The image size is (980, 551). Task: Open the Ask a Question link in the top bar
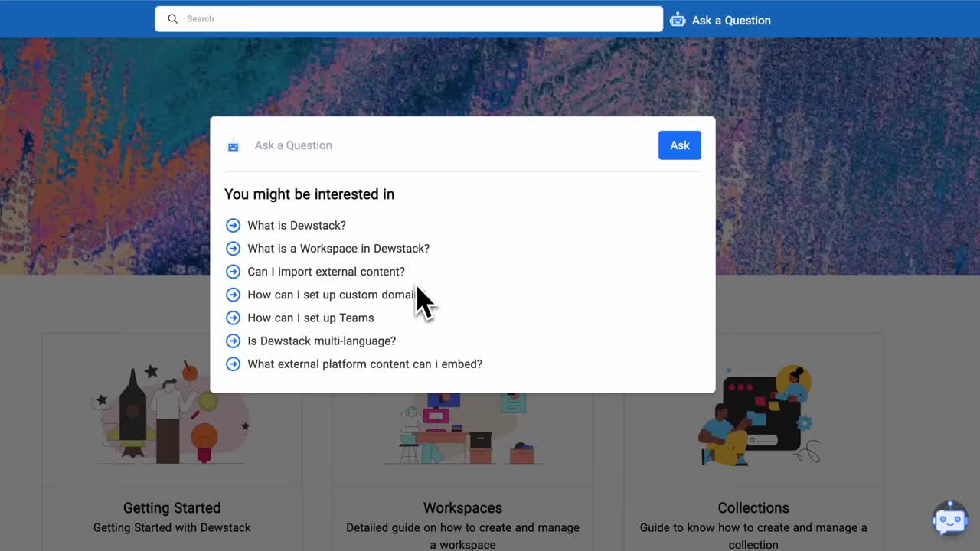click(x=730, y=20)
